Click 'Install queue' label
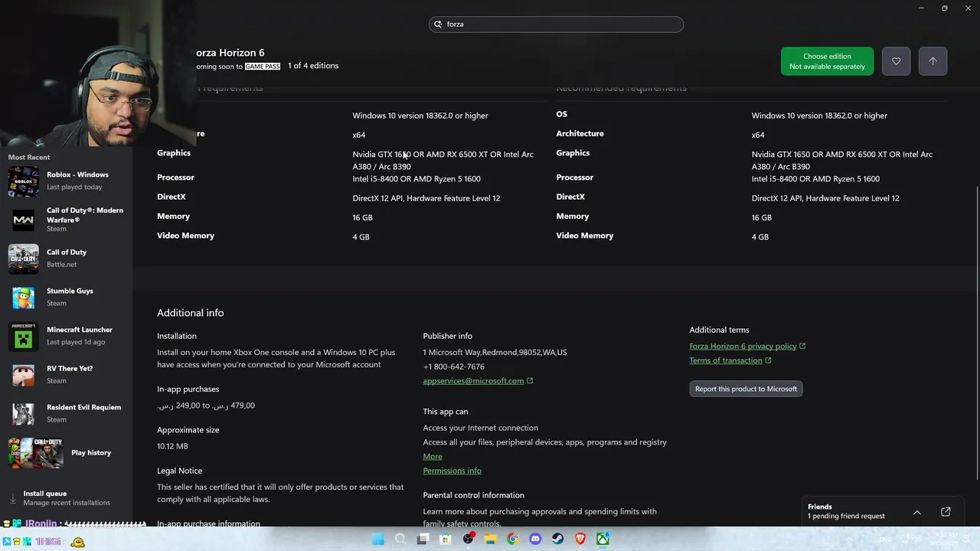 pos(45,494)
